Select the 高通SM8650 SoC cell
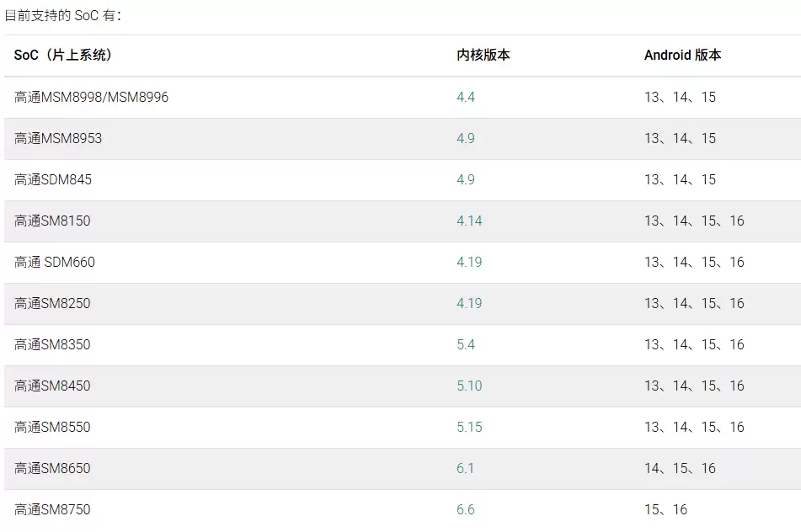801x532 pixels. pyautogui.click(x=52, y=469)
